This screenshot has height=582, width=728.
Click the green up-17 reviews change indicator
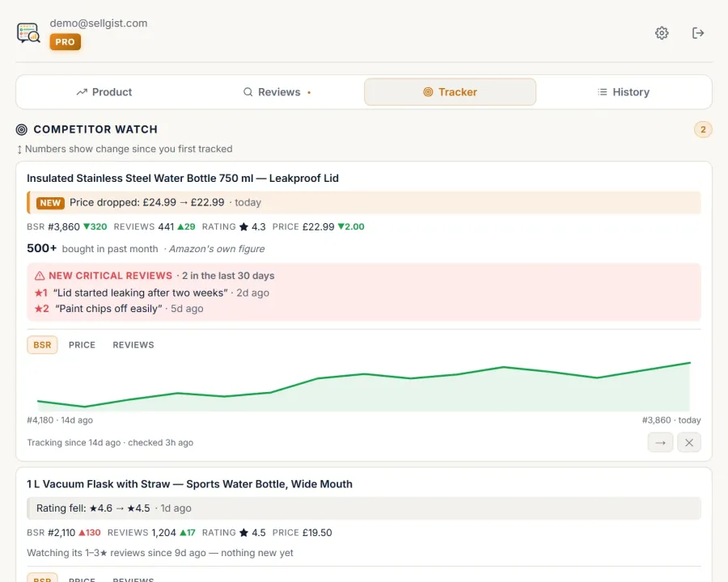click(187, 533)
